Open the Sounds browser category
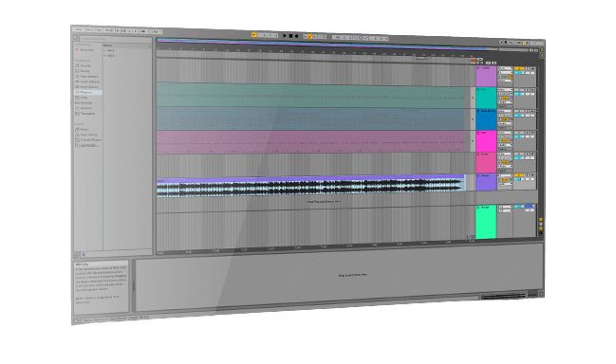Screen dimensions: 616x364 click(x=85, y=65)
